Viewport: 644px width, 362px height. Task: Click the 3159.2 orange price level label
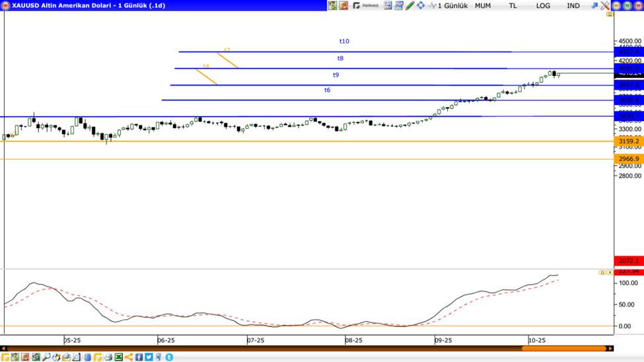point(628,141)
